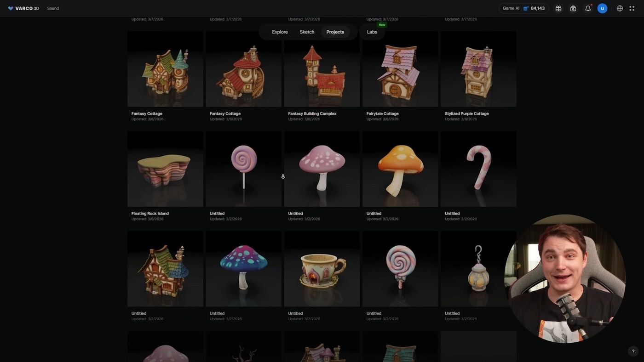Select the Projects tab
Image resolution: width=644 pixels, height=362 pixels.
click(335, 32)
